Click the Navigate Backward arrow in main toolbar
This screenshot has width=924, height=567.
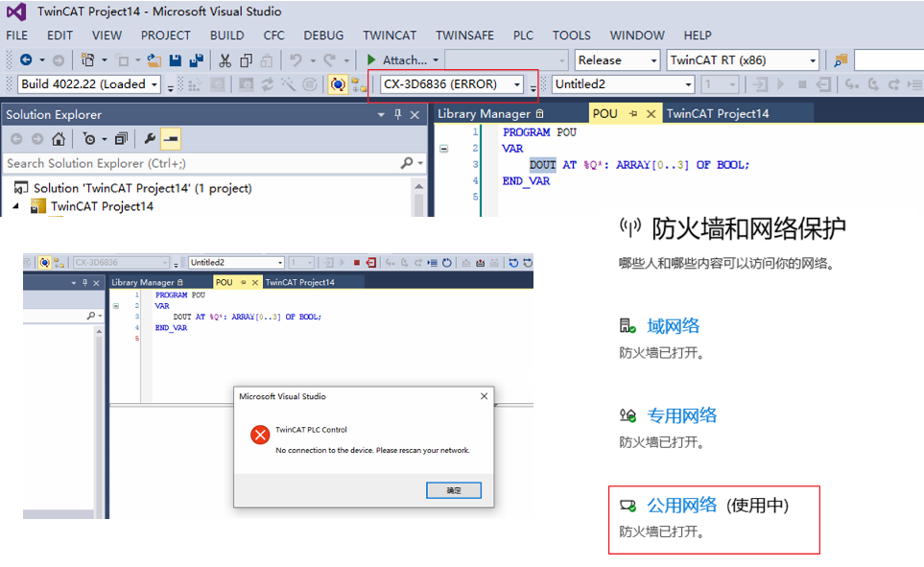point(26,59)
